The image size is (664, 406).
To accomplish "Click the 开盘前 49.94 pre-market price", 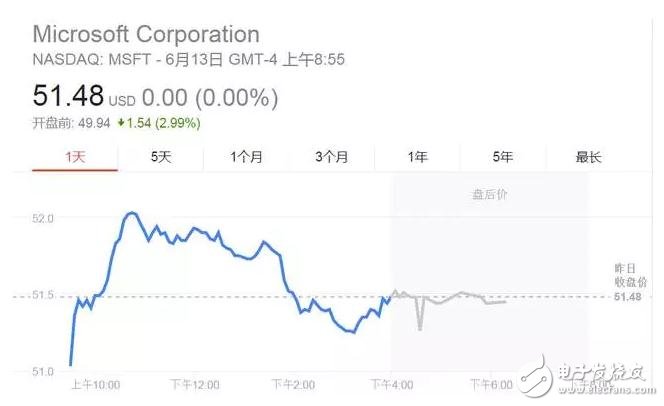I will tap(70, 123).
